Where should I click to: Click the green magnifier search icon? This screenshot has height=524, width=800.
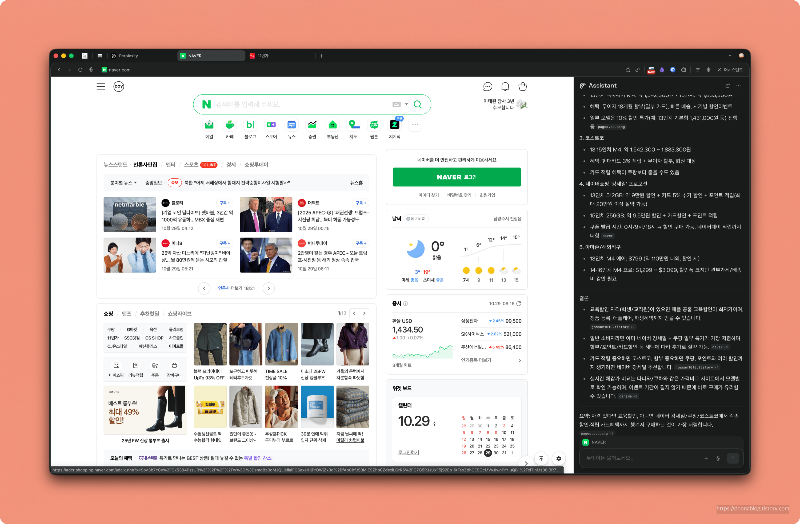[418, 105]
